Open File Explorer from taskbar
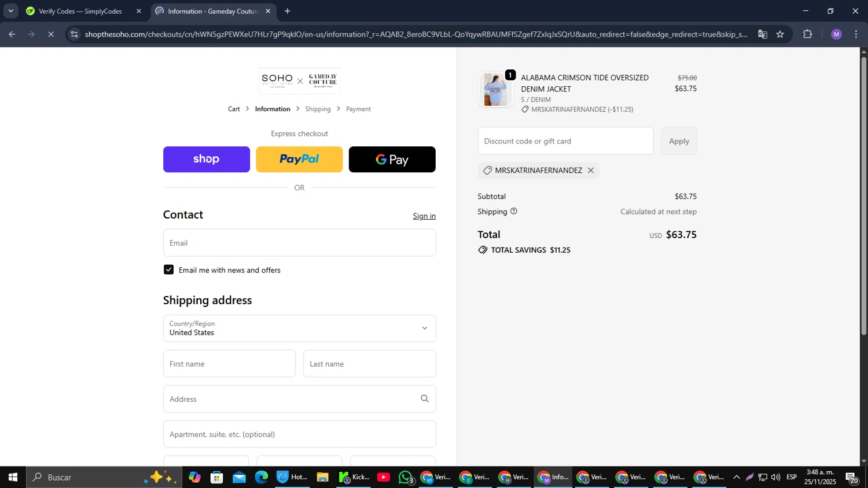The image size is (868, 488). (x=322, y=477)
